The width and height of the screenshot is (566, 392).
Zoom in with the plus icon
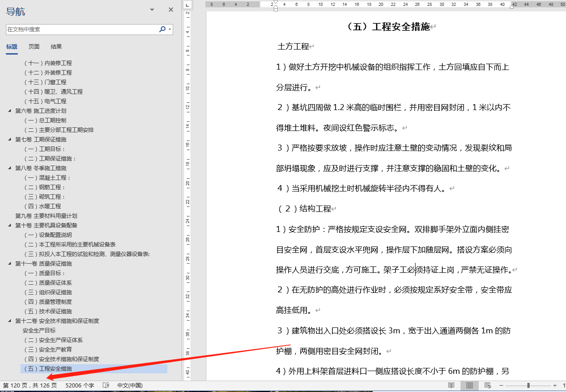[x=555, y=385]
